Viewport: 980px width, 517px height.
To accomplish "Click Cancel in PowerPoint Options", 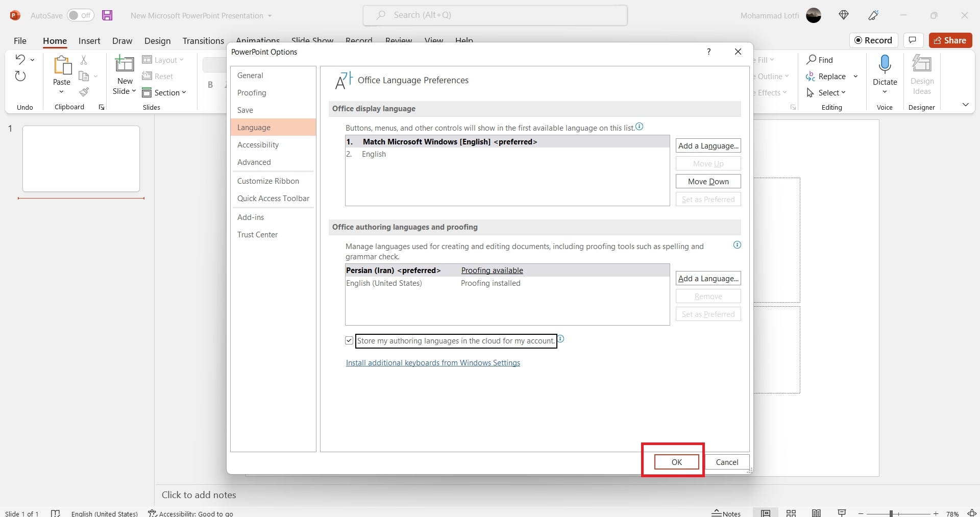I will coord(727,462).
